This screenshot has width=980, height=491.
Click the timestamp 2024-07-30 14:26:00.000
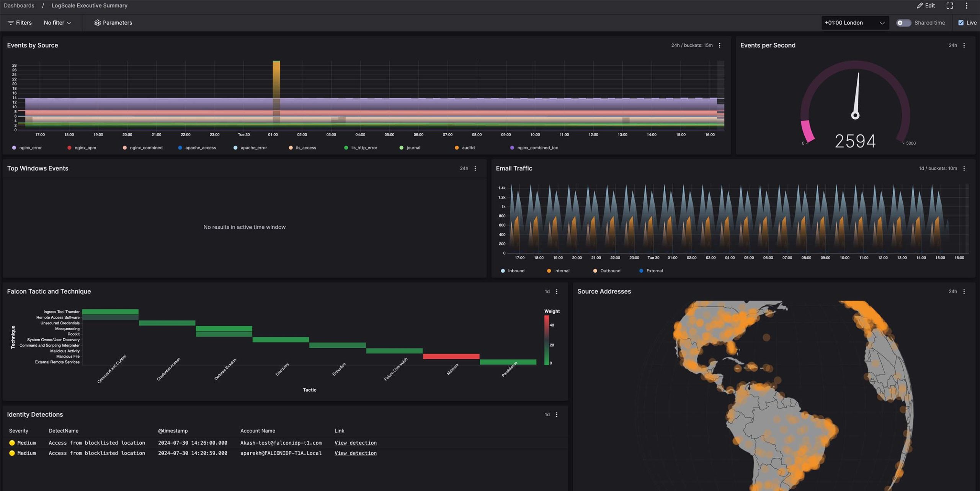[x=193, y=443]
